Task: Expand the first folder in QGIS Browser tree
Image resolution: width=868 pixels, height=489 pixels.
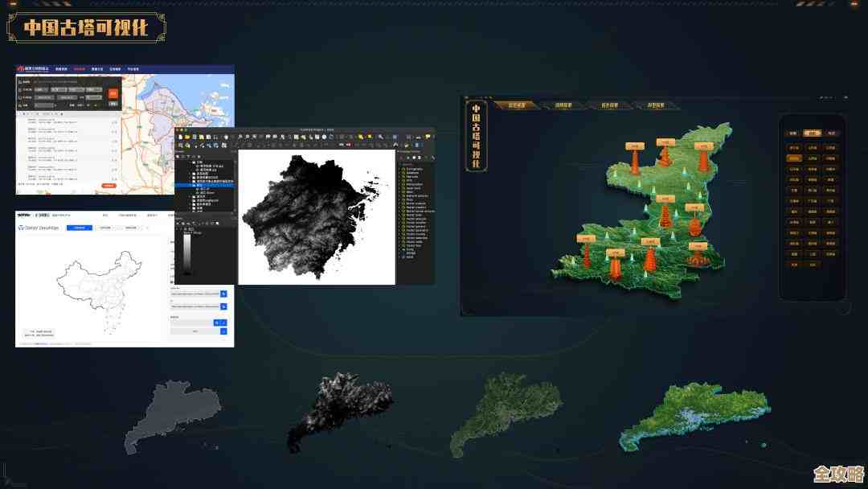Action: coord(190,162)
